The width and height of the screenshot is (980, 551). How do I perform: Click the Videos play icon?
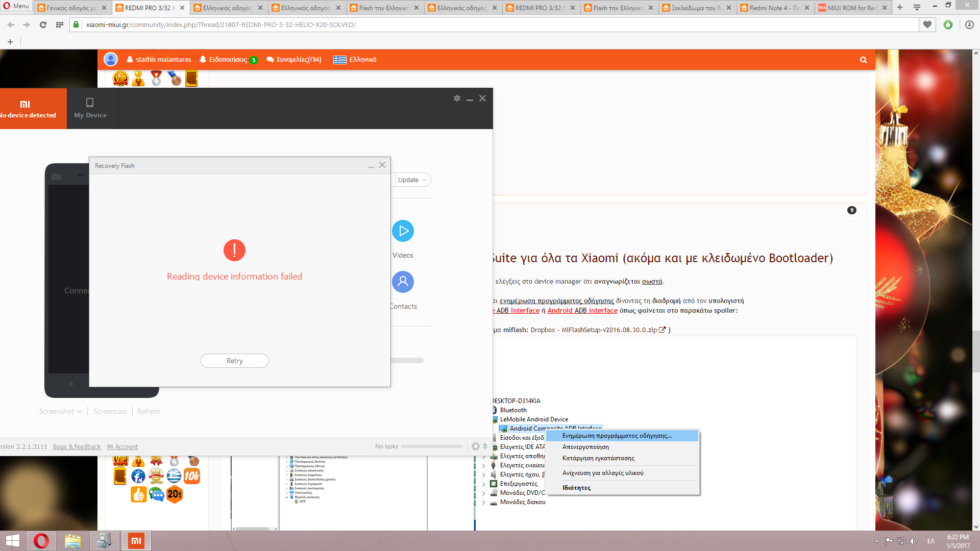pyautogui.click(x=403, y=231)
